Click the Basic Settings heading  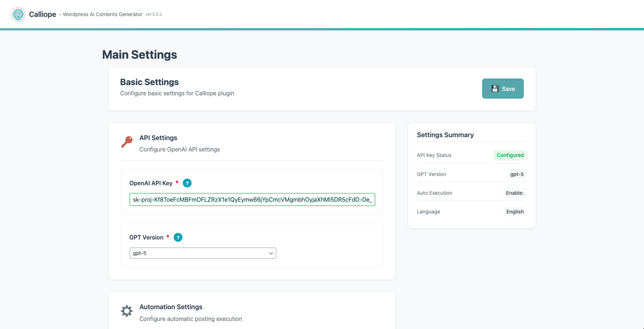pos(149,82)
